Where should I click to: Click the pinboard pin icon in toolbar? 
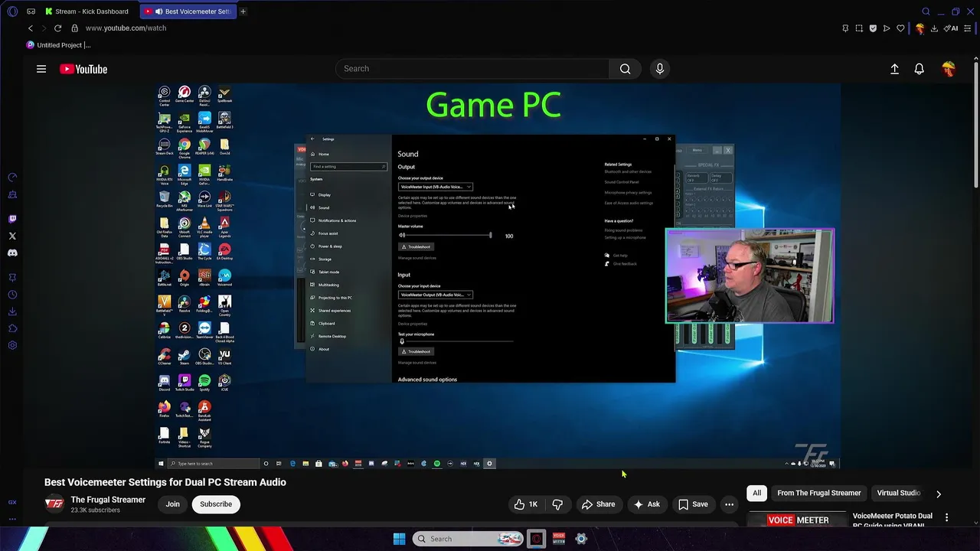pyautogui.click(x=845, y=28)
